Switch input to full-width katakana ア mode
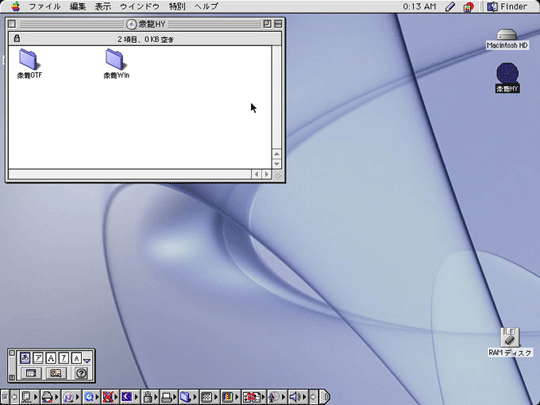 [38, 358]
